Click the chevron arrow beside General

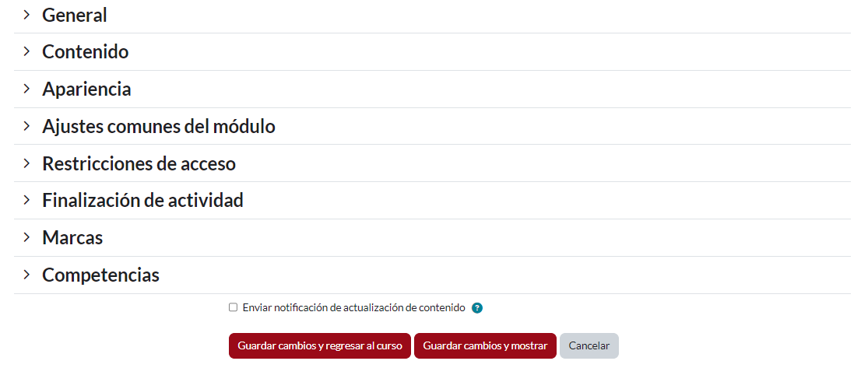point(26,15)
